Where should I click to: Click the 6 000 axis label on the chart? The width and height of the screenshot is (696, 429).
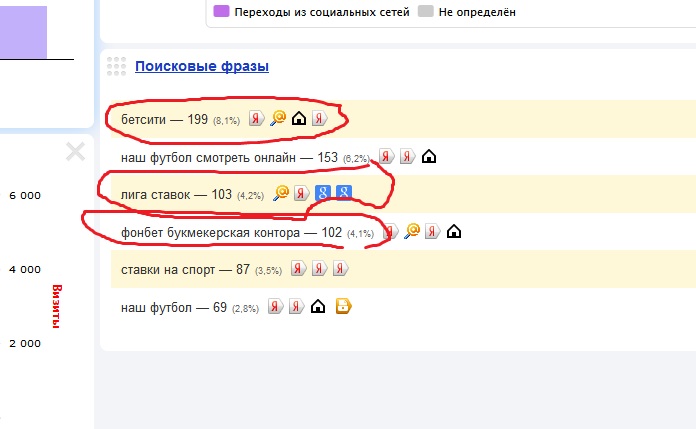click(25, 195)
